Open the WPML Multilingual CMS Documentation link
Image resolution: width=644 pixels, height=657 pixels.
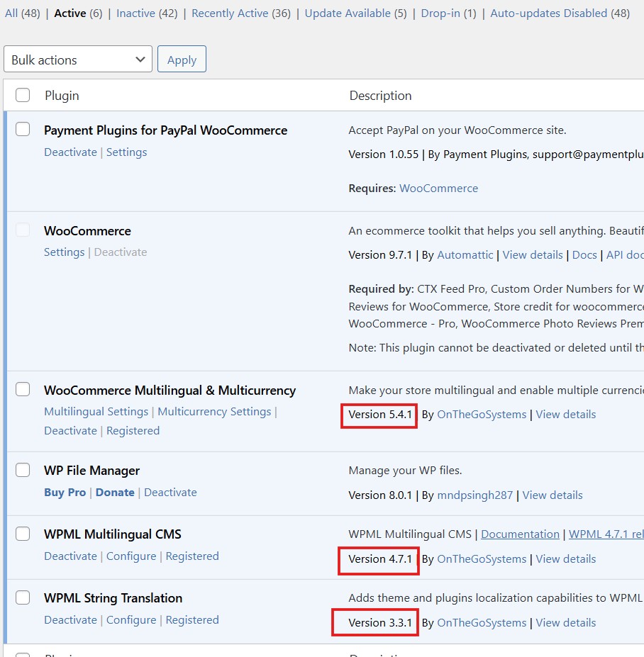pos(520,534)
